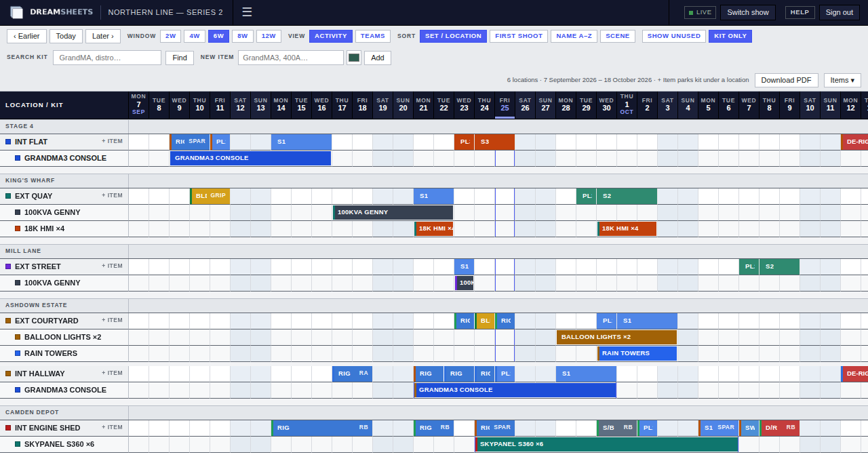Sort by Scene

pos(618,36)
